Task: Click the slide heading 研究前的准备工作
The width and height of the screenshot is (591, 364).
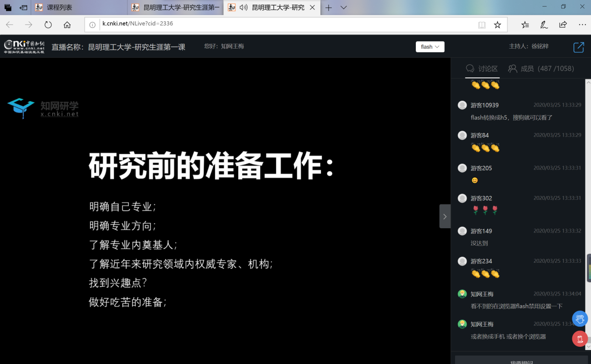Action: [211, 167]
